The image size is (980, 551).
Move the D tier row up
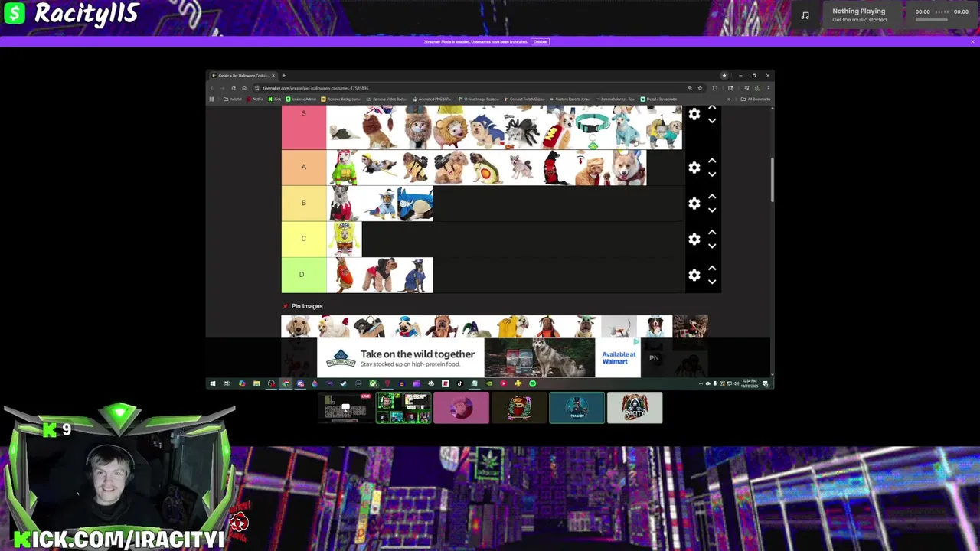712,269
